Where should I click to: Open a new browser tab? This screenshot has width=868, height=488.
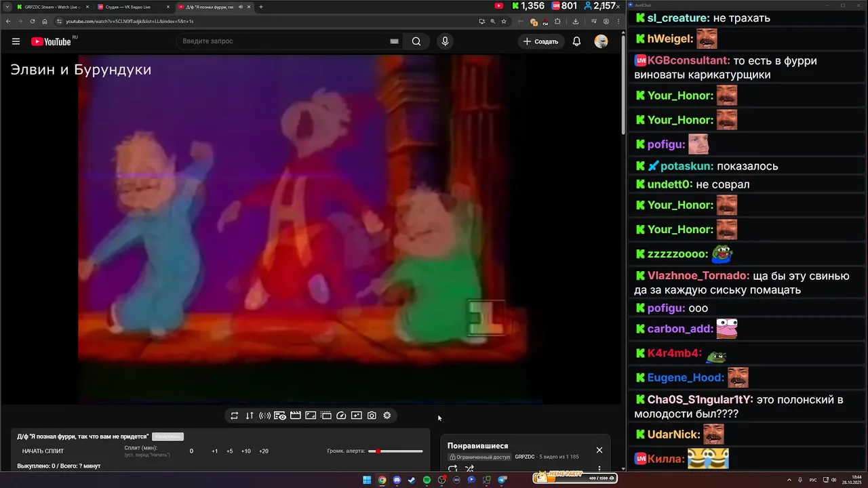click(261, 7)
